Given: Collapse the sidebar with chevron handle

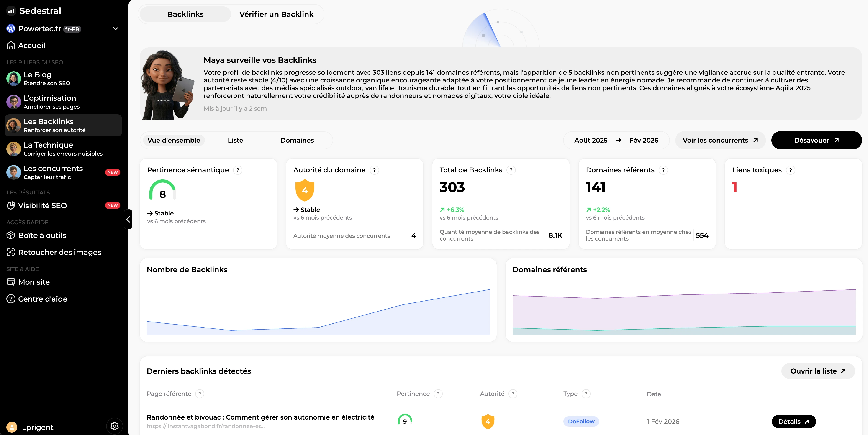Looking at the screenshot, I should (128, 219).
